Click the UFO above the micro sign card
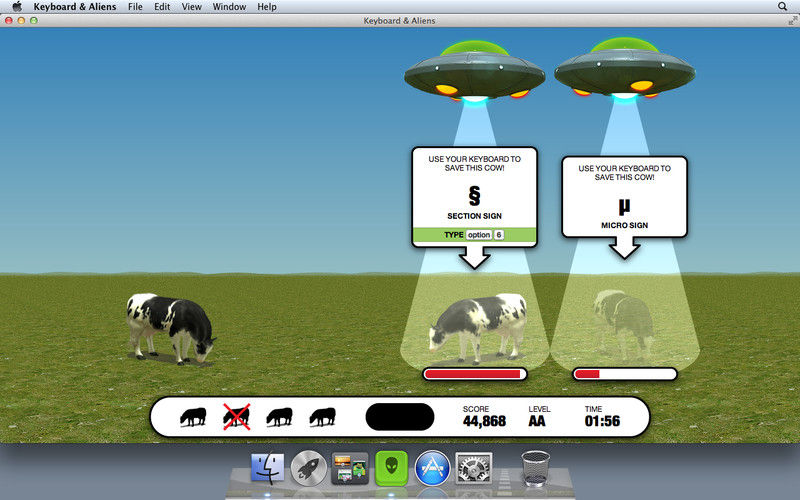 [624, 67]
